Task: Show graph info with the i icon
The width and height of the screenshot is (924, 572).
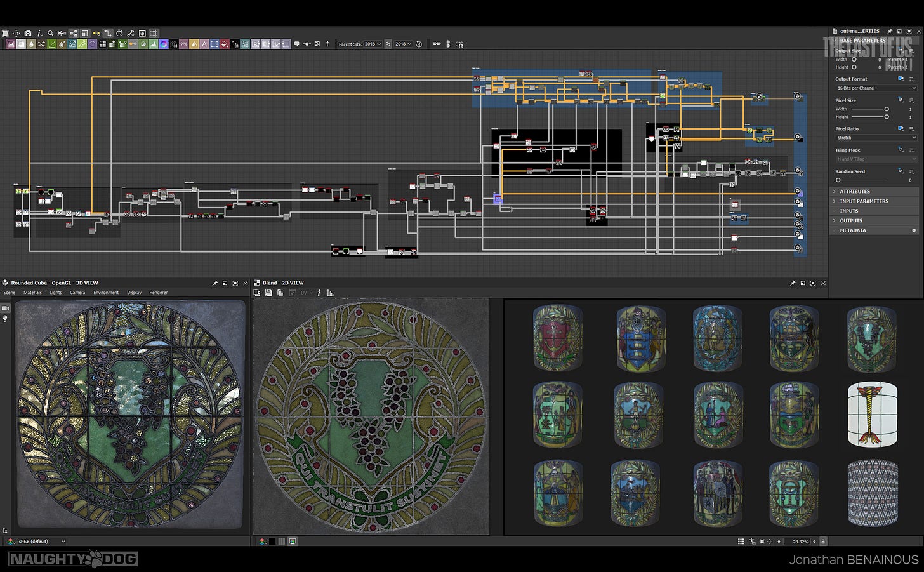Action: click(x=39, y=33)
